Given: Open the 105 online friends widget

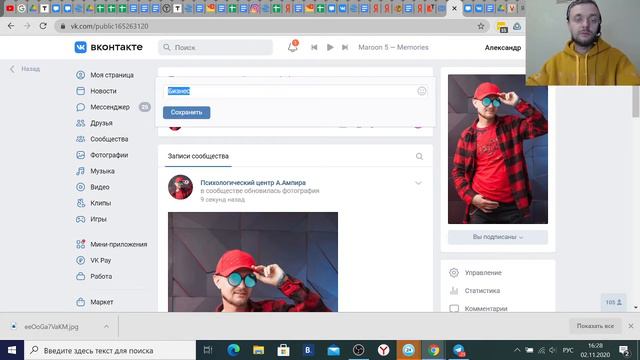Looking at the screenshot, I should click(613, 302).
